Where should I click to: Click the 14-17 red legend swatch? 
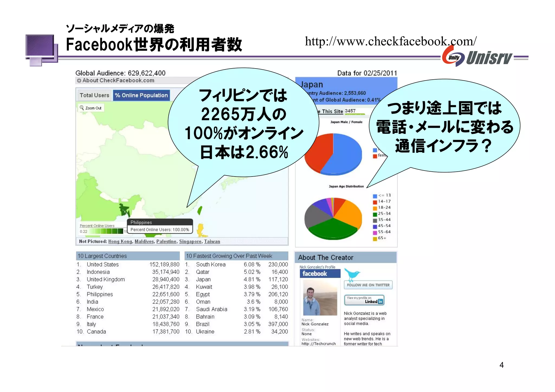click(375, 202)
